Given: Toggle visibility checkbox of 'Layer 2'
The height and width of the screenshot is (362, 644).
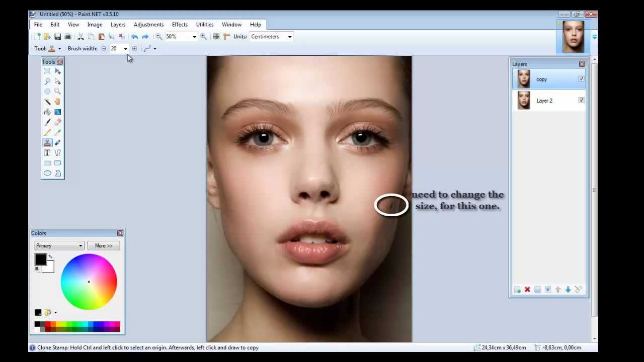Looking at the screenshot, I should click(581, 100).
